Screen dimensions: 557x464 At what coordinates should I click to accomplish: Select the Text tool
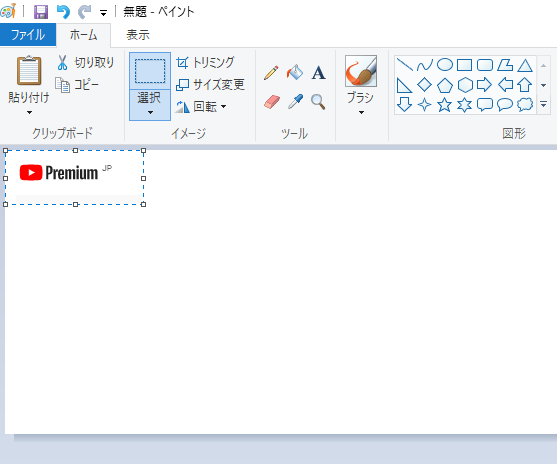(x=319, y=73)
